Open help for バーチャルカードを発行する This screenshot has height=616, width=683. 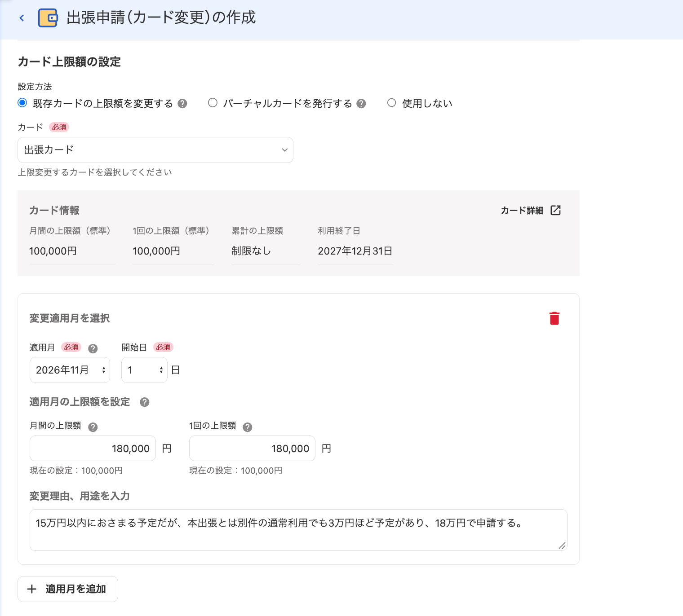(x=361, y=104)
